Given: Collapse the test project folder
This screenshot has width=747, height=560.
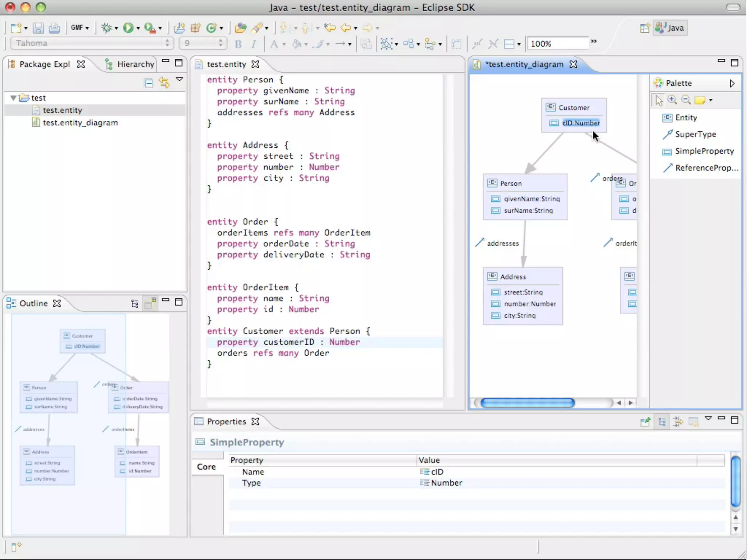Looking at the screenshot, I should pos(13,98).
